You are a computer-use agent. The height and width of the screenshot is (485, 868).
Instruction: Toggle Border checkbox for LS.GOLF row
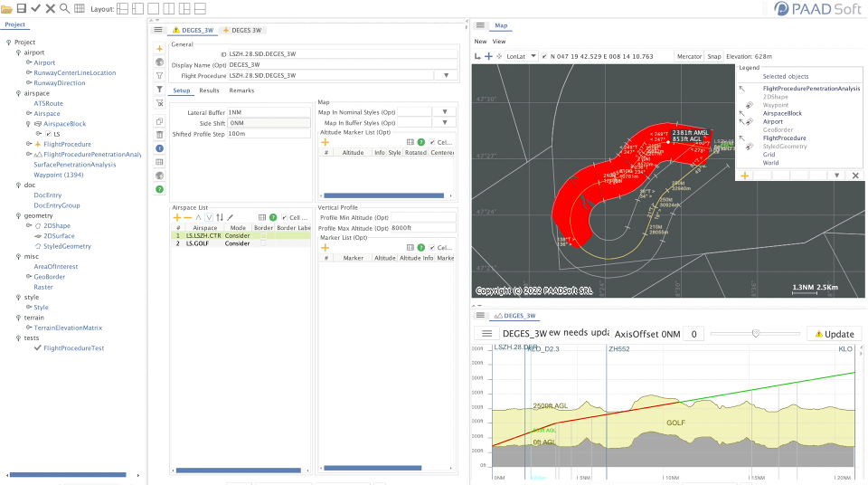(x=263, y=243)
